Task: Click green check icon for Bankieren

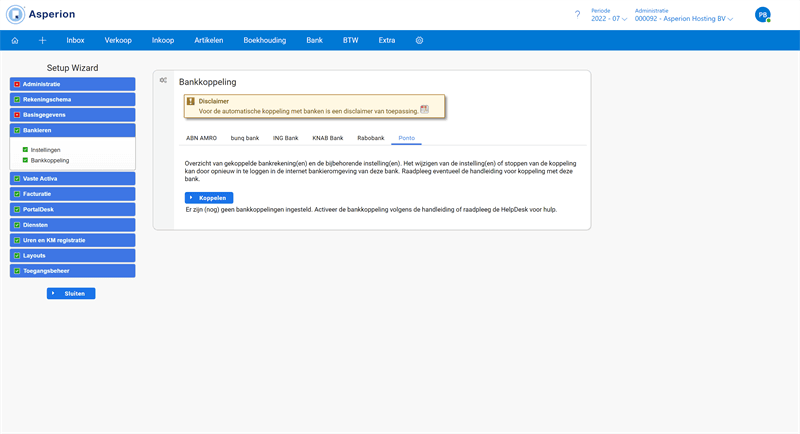Action: pyautogui.click(x=17, y=130)
